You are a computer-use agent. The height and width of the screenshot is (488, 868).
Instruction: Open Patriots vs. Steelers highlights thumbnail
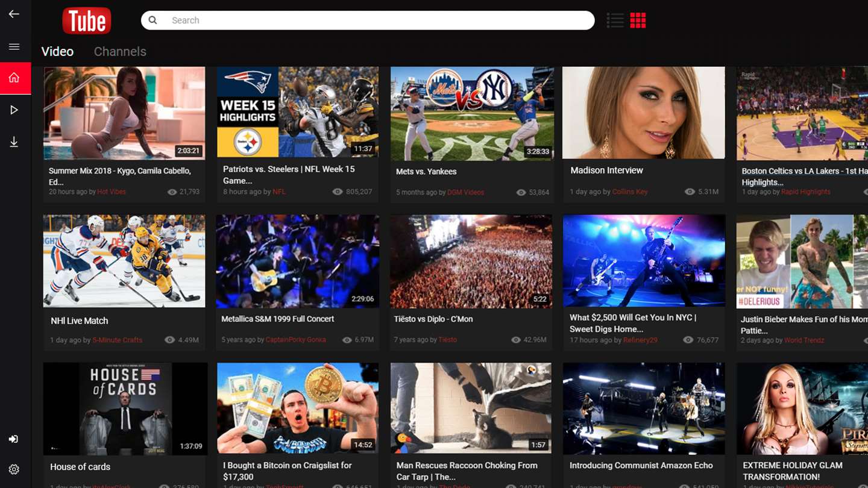pos(298,112)
